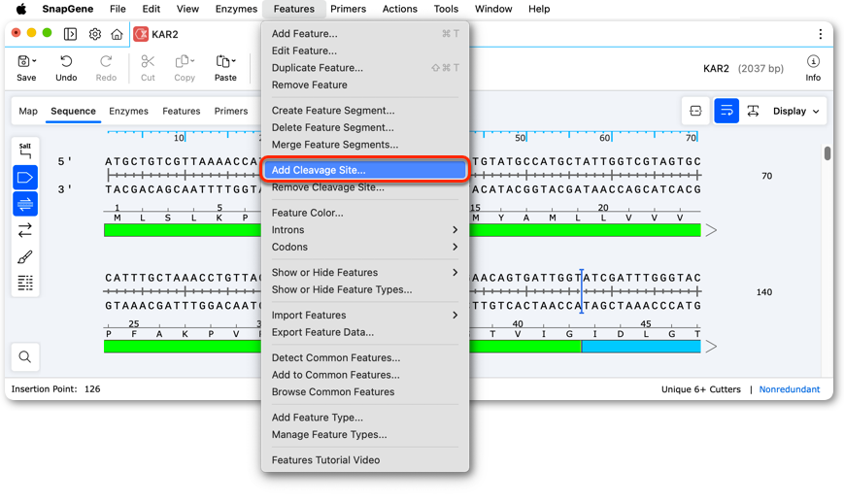Open the Copy options dropdown arrow
The height and width of the screenshot is (504, 844).
click(192, 61)
